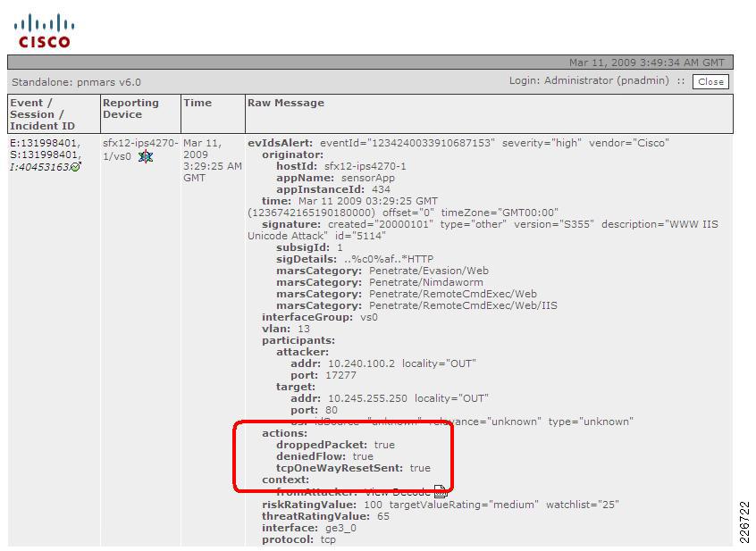Click appInstanceId 434 line

(333, 189)
